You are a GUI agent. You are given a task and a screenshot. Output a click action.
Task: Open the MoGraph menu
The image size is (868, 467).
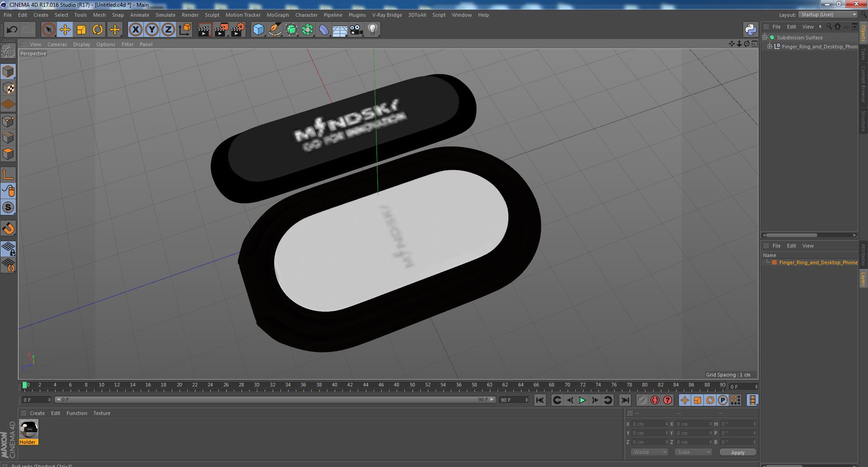tap(278, 15)
